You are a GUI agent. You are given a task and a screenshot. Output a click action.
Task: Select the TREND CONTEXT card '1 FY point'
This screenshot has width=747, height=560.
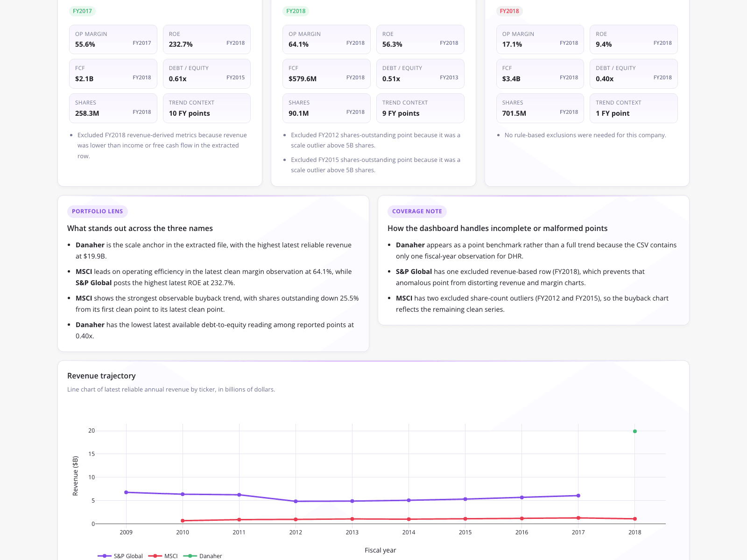tap(634, 108)
